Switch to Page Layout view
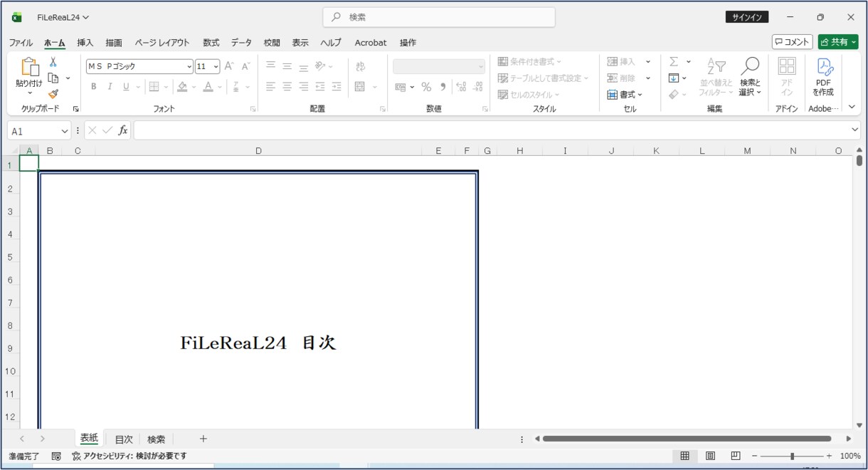Image resolution: width=868 pixels, height=470 pixels. point(710,456)
